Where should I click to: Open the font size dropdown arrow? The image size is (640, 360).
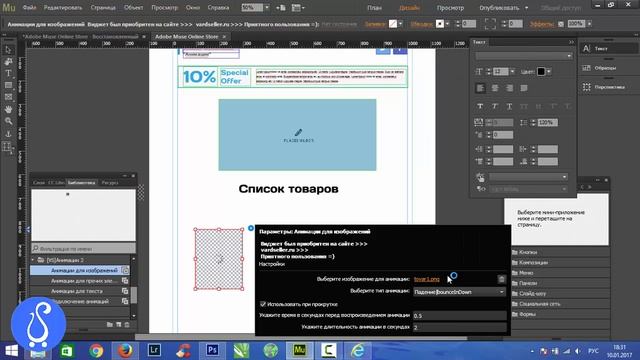coord(513,71)
